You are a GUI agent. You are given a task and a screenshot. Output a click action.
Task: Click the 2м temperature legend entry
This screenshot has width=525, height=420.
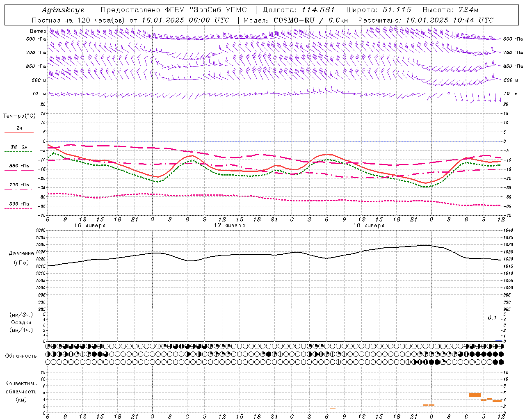[19, 128]
